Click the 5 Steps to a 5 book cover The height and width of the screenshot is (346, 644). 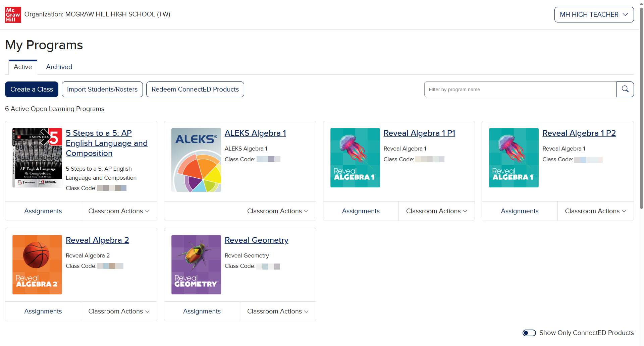pyautogui.click(x=37, y=158)
